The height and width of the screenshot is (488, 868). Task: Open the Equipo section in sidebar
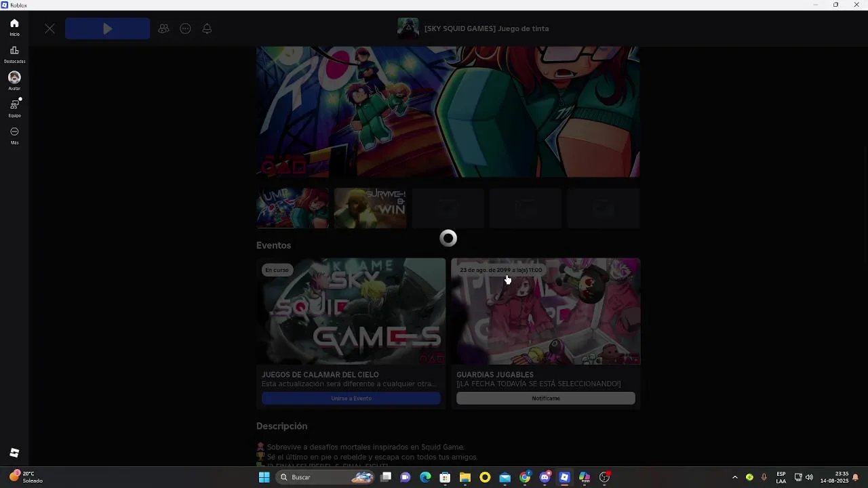point(14,108)
